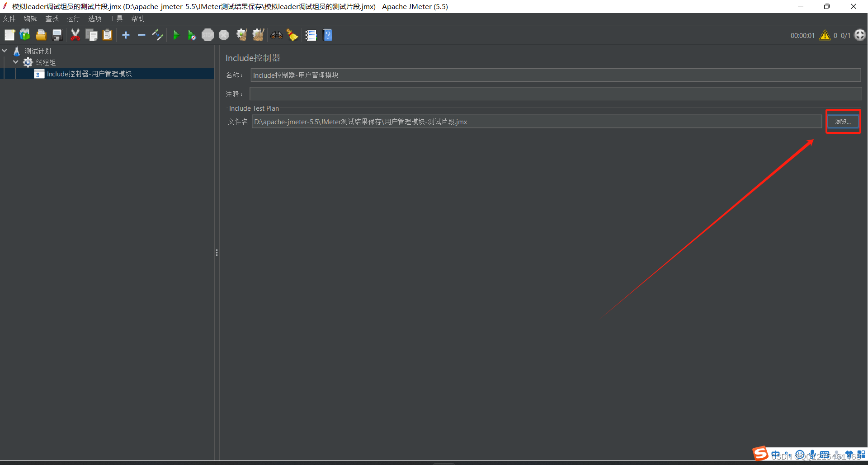The height and width of the screenshot is (465, 868).
Task: Click the Clear All results icon
Action: 258,35
